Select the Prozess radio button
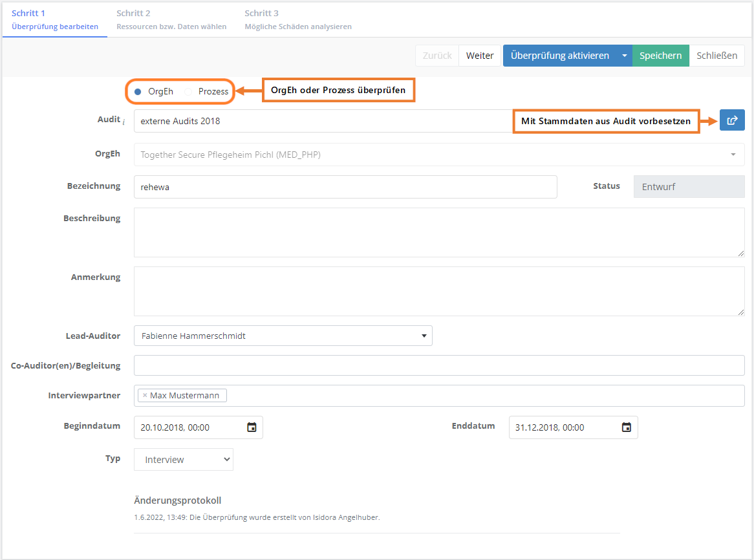This screenshot has width=754, height=560. click(188, 92)
